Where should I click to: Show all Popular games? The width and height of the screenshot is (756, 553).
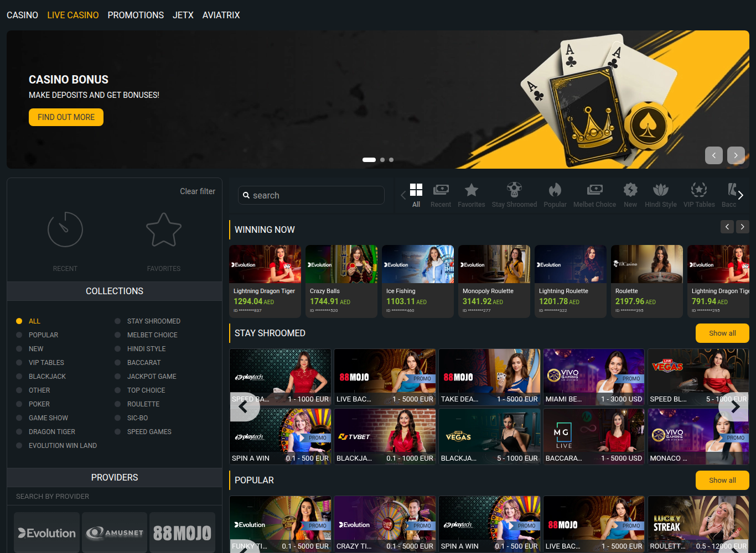click(722, 481)
